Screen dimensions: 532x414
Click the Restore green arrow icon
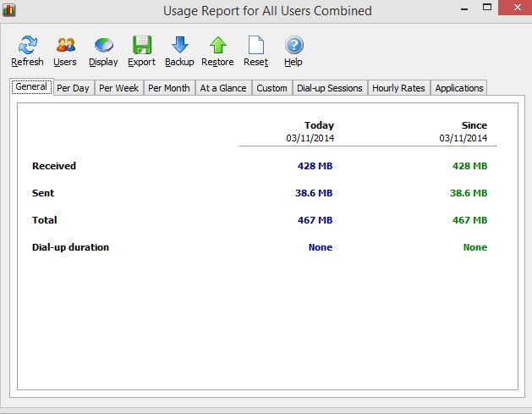tap(218, 45)
